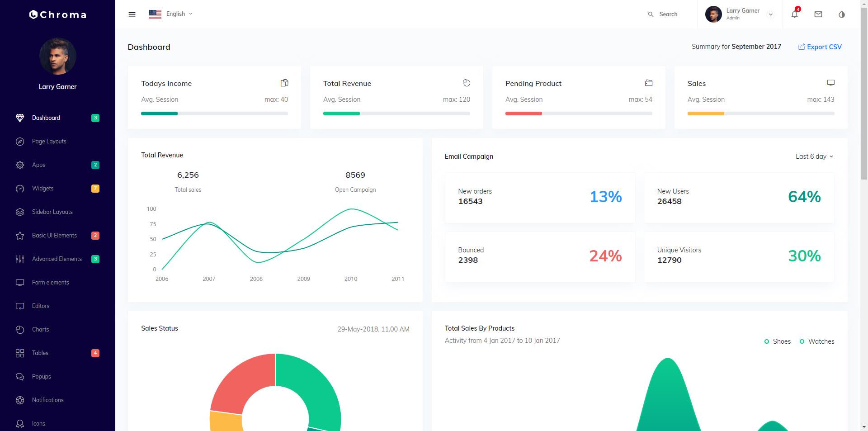
Task: Click the Sidebar Layouts layers icon
Action: 20,212
